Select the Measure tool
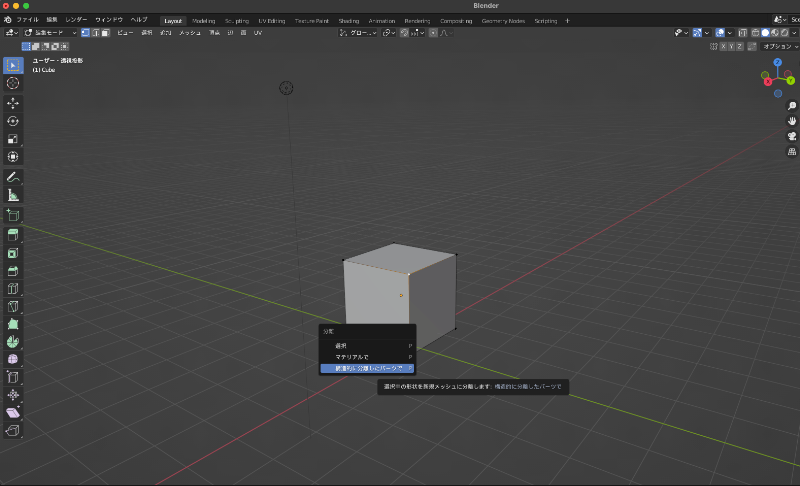 (x=13, y=195)
